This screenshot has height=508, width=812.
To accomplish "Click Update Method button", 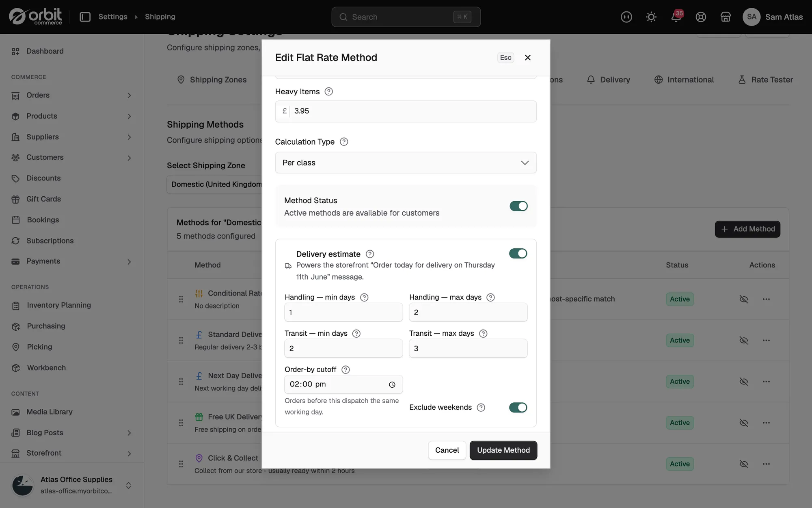I will pyautogui.click(x=503, y=450).
